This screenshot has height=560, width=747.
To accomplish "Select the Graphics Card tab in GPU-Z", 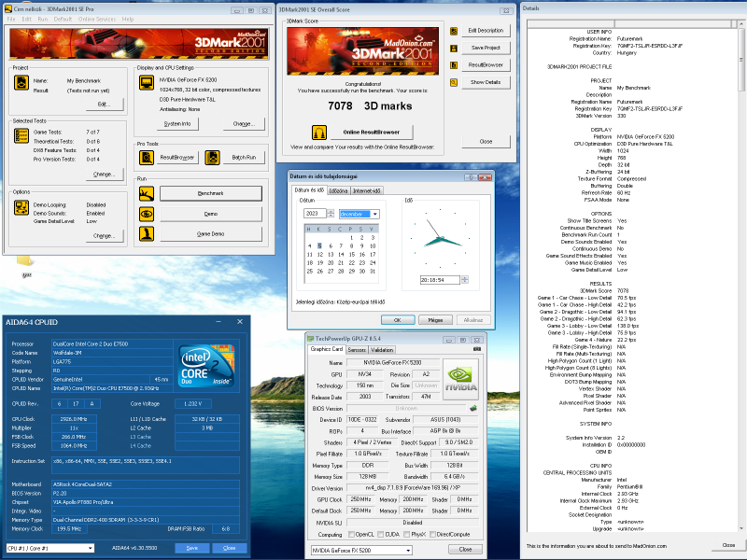I will [326, 349].
